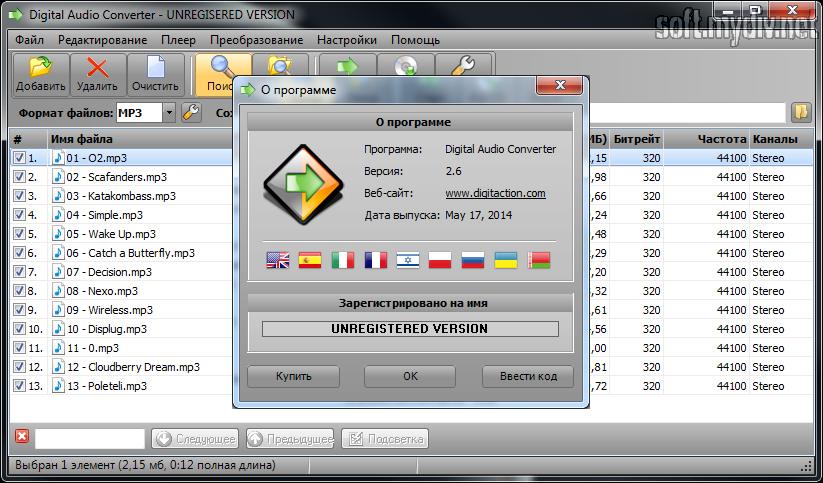
Task: Click the output folder browse icon
Action: pyautogui.click(x=801, y=112)
